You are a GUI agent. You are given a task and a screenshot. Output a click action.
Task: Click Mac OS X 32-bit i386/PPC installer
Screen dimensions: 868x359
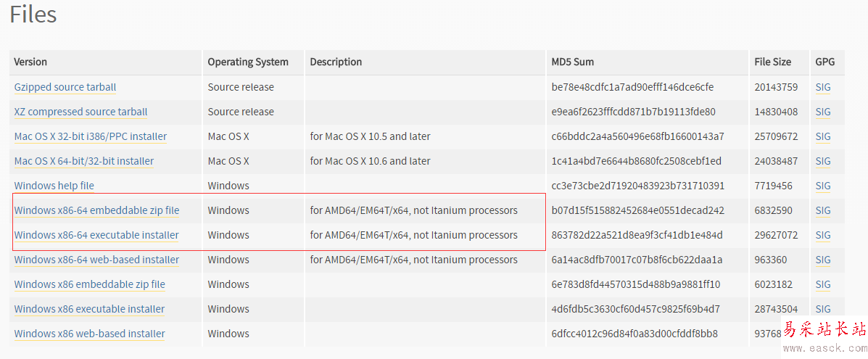(x=91, y=136)
